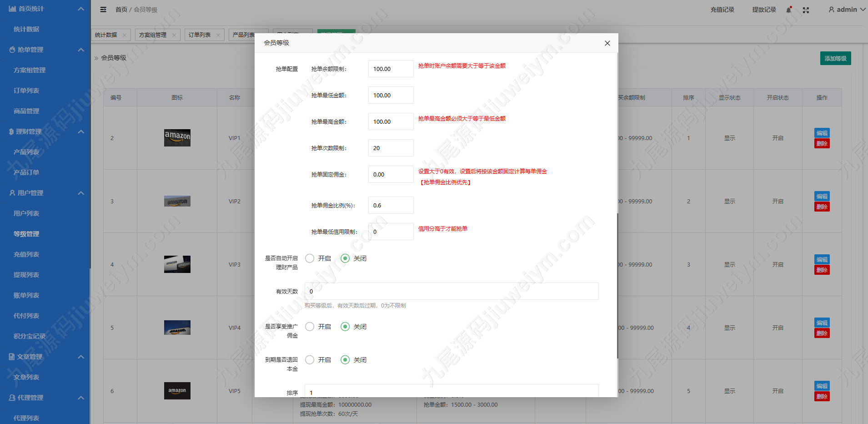
Task: Close the 方案组管理 tab with its x icon
Action: coord(174,35)
